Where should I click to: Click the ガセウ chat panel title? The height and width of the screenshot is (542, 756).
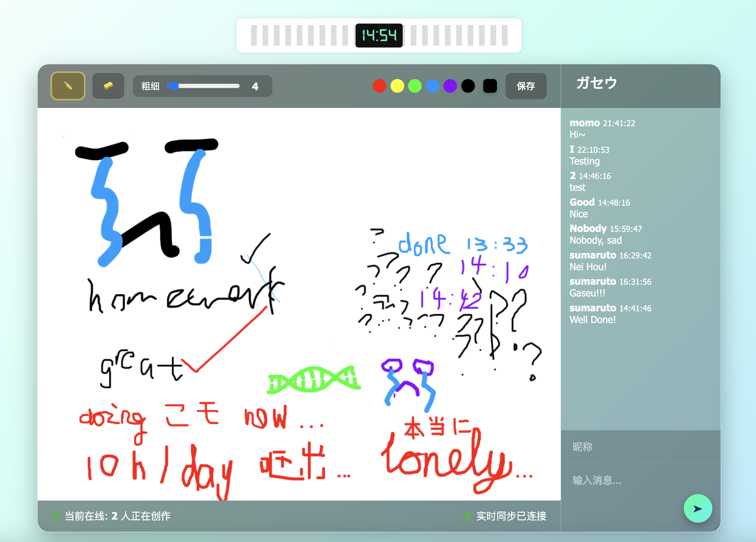pos(596,83)
